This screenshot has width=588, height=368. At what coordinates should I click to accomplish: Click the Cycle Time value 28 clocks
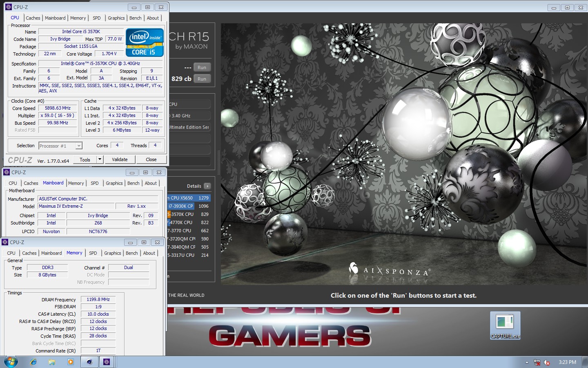click(x=98, y=336)
